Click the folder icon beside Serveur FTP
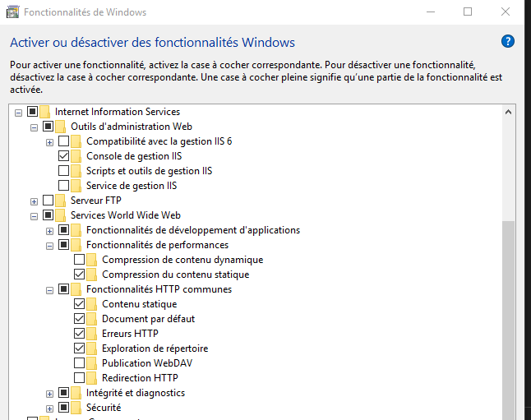 point(60,201)
